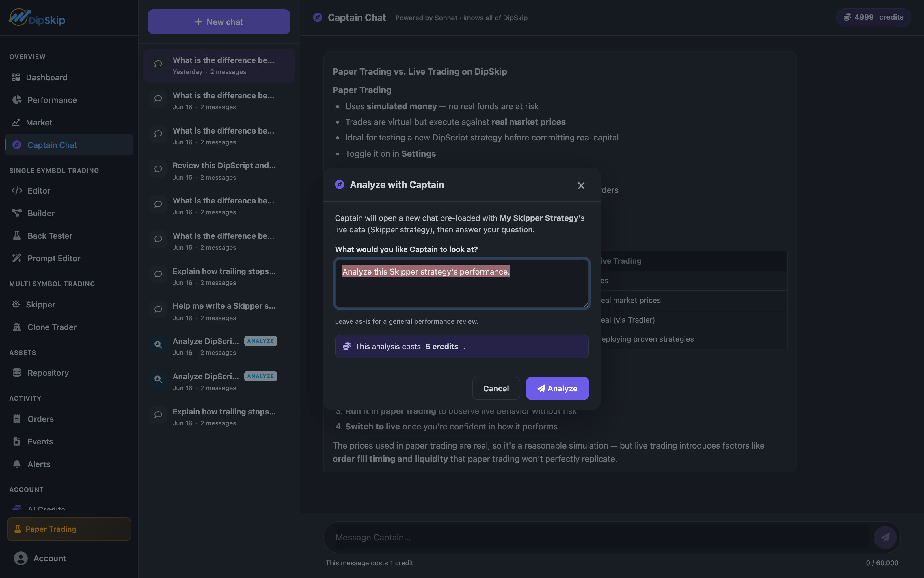Open the last 'Explain how trailing stops' chat
This screenshot has width=924, height=578.
219,417
